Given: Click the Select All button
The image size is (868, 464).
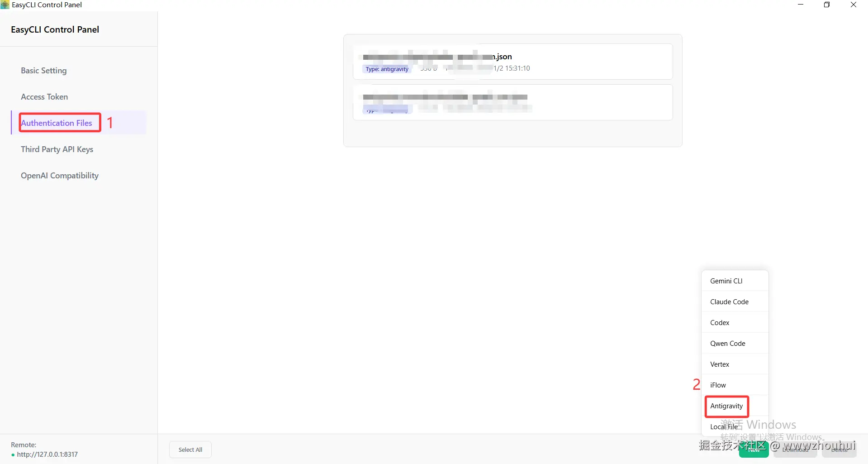Looking at the screenshot, I should pyautogui.click(x=190, y=450).
